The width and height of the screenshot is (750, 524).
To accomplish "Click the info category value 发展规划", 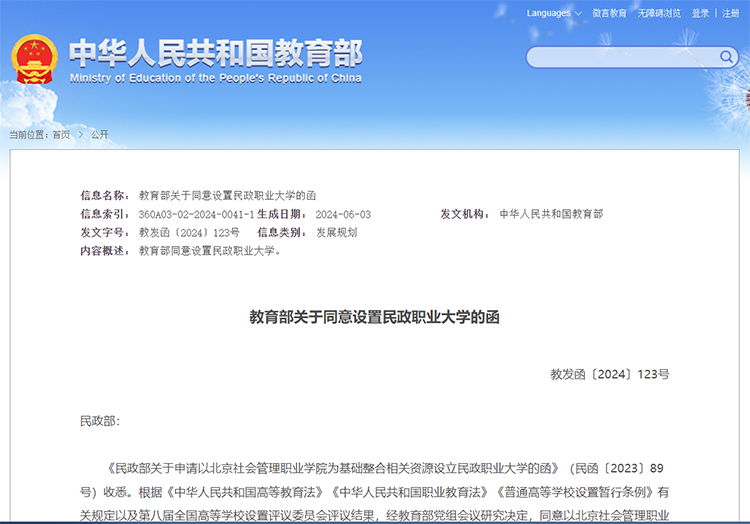I will [x=336, y=232].
